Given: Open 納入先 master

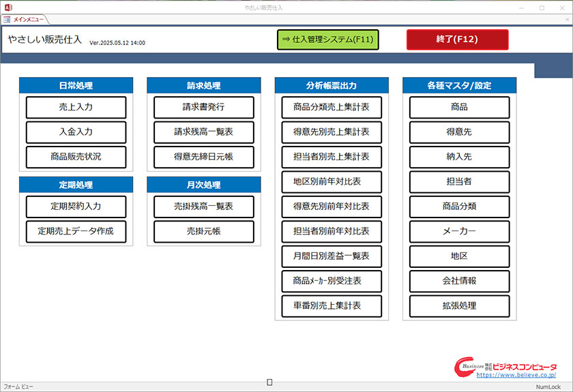Looking at the screenshot, I should point(460,157).
